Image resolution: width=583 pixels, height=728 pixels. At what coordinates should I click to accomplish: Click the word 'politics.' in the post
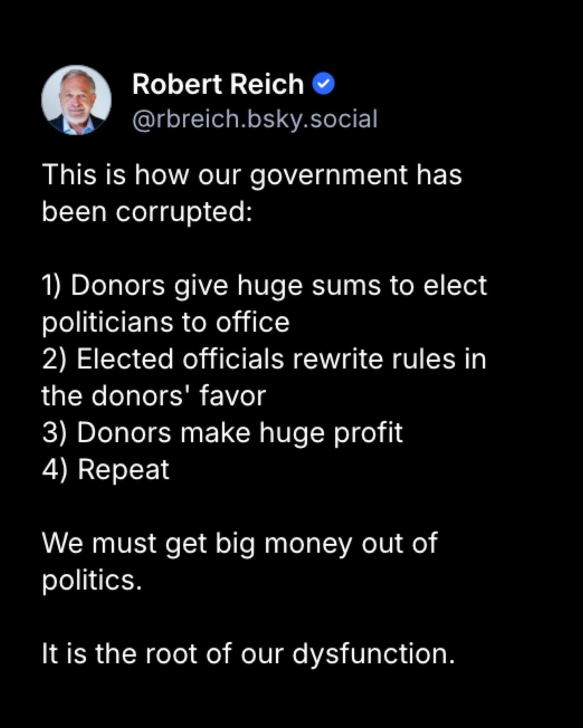[x=92, y=581]
